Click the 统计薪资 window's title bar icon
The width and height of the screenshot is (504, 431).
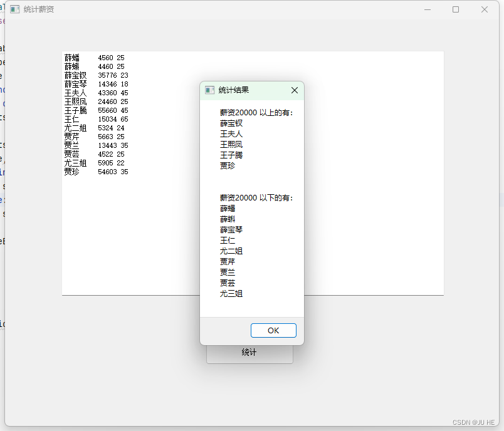(15, 9)
